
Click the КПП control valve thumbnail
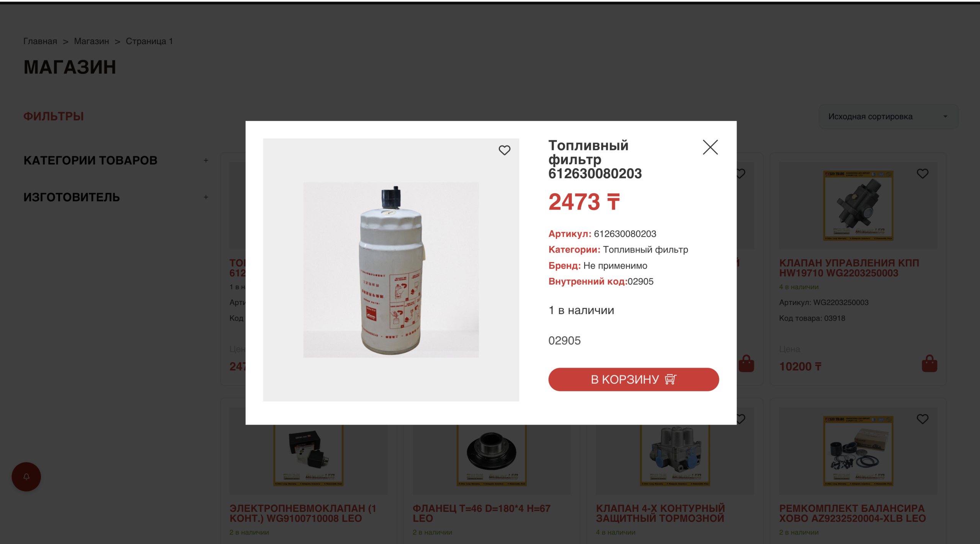click(x=858, y=205)
